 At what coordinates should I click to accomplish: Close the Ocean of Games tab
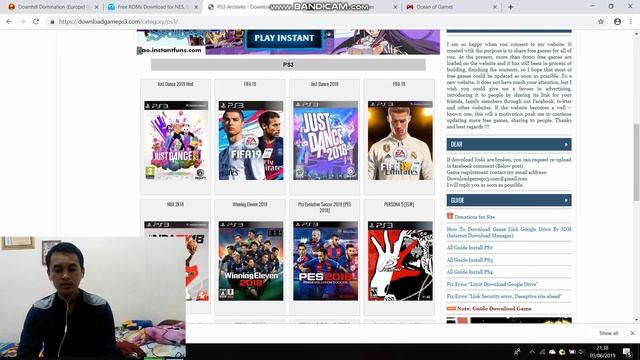pyautogui.click(x=495, y=7)
